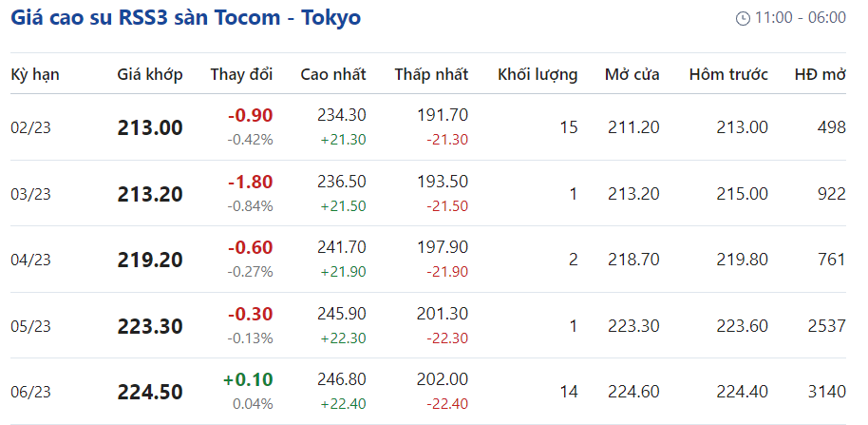868x425 pixels.
Task: Select the 04/23 contract term
Action: click(30, 260)
